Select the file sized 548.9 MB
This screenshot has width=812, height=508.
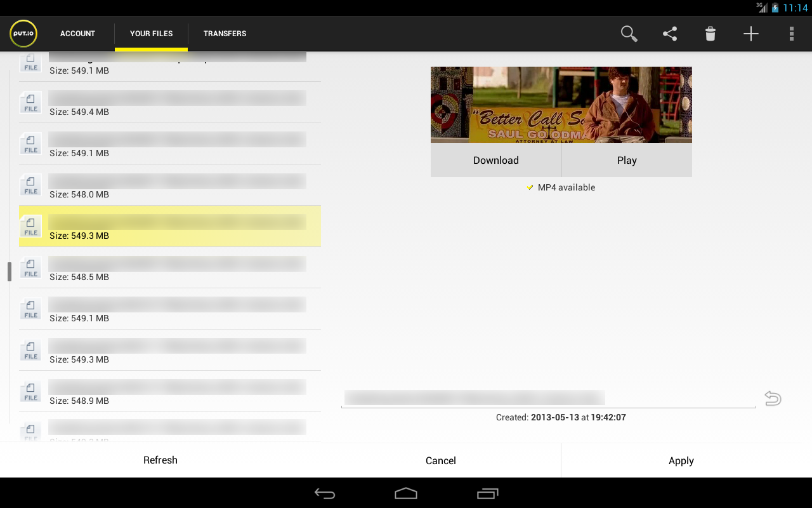click(x=170, y=391)
